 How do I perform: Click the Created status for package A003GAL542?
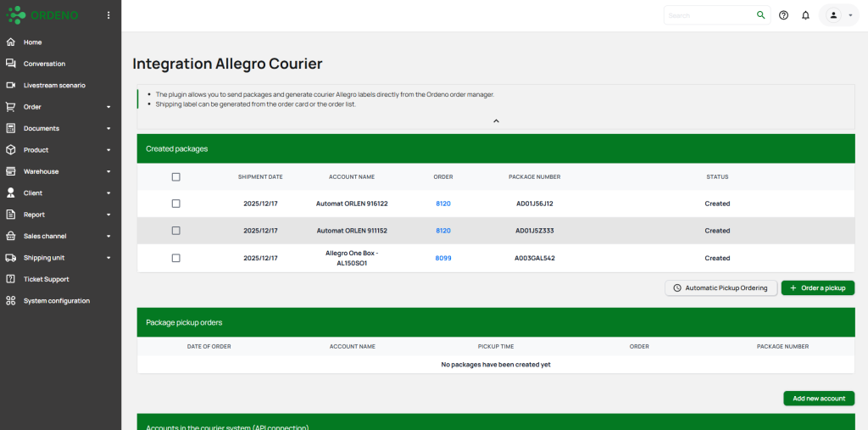[x=717, y=258]
